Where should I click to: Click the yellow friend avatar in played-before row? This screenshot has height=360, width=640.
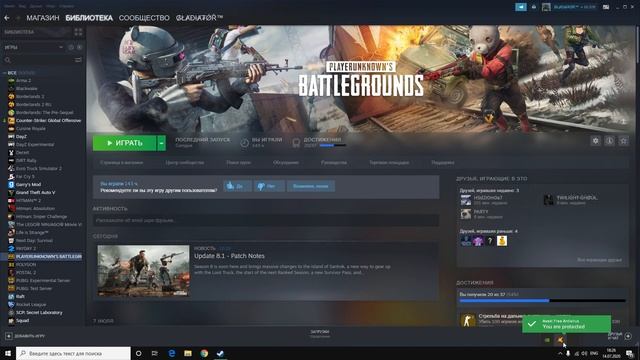click(x=502, y=241)
